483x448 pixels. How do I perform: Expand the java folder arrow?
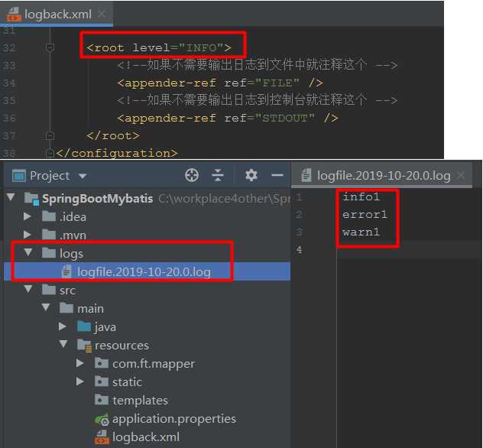[x=63, y=326]
